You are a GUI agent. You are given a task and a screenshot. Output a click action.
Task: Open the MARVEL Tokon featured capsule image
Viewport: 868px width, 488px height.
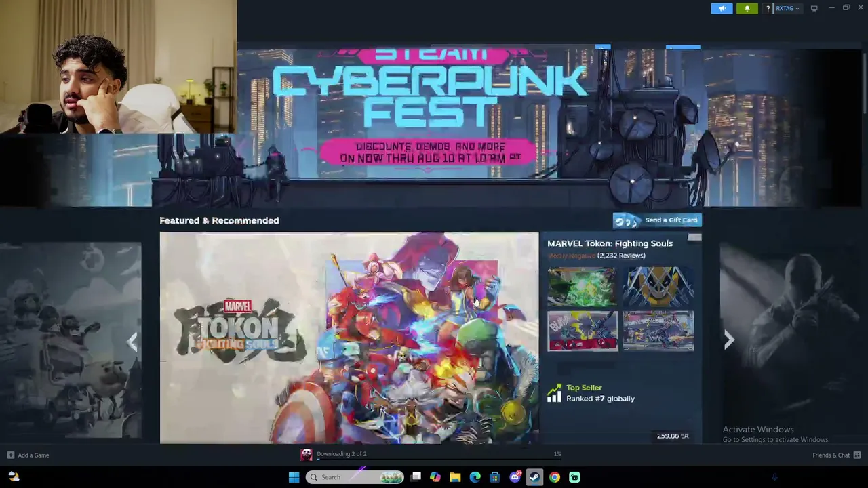[349, 338]
